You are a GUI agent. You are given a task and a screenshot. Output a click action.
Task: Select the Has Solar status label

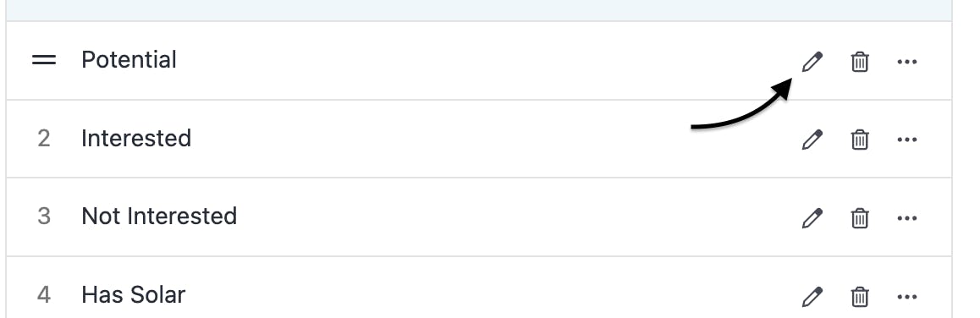133,294
